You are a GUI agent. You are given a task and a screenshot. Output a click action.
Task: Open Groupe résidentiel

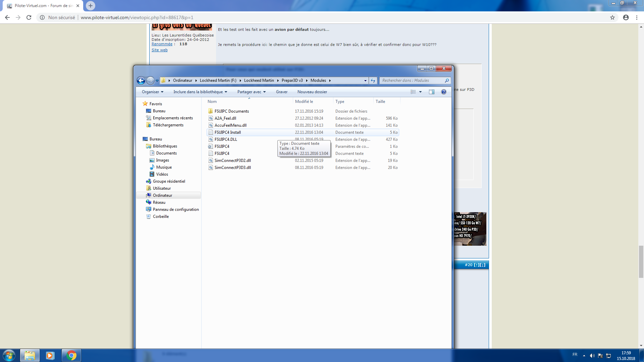169,181
